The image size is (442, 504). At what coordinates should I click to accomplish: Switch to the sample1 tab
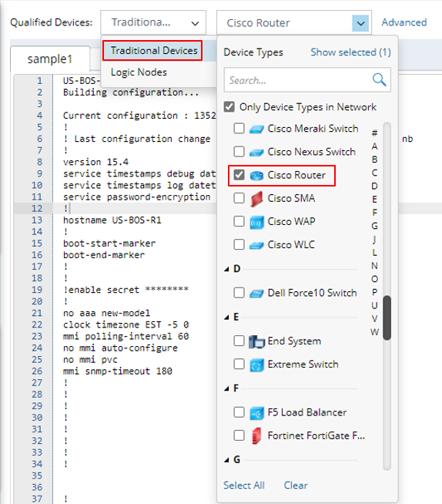[x=50, y=59]
